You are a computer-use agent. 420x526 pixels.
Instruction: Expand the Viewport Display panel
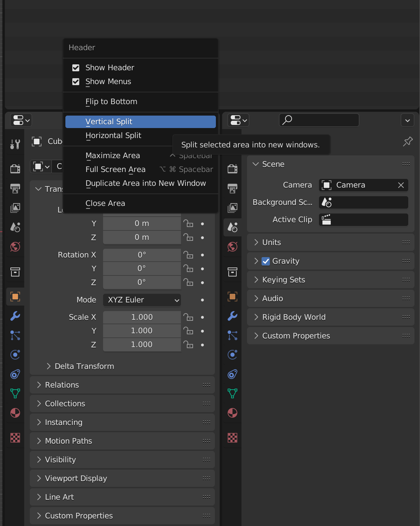[x=122, y=479]
